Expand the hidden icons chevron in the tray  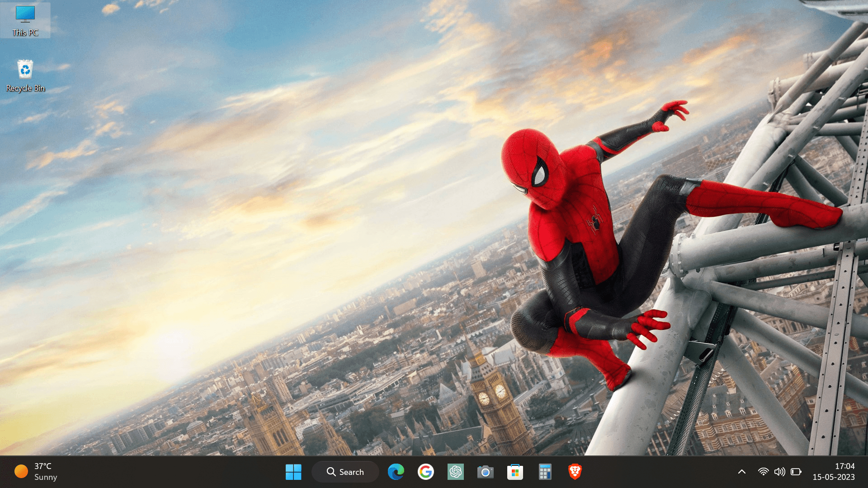(741, 472)
